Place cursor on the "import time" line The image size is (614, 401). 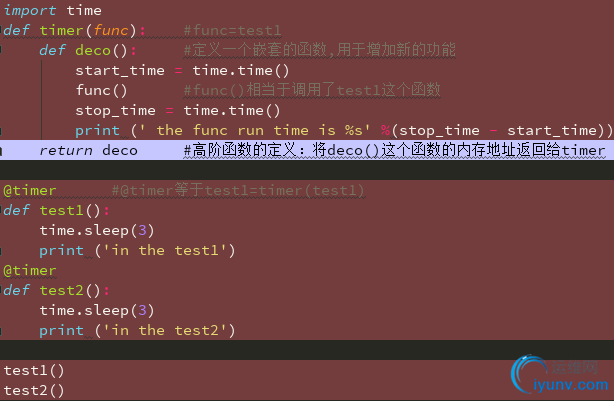[x=52, y=10]
